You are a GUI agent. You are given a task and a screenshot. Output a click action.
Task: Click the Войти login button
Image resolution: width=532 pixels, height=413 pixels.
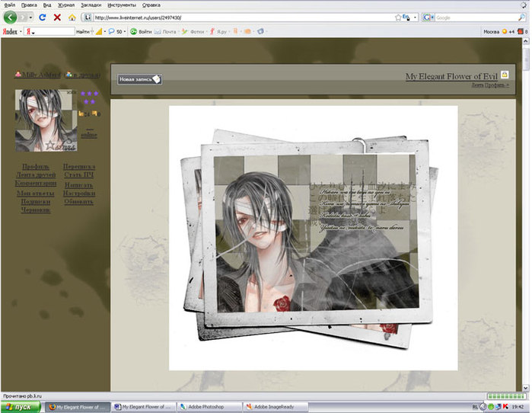pyautogui.click(x=141, y=31)
